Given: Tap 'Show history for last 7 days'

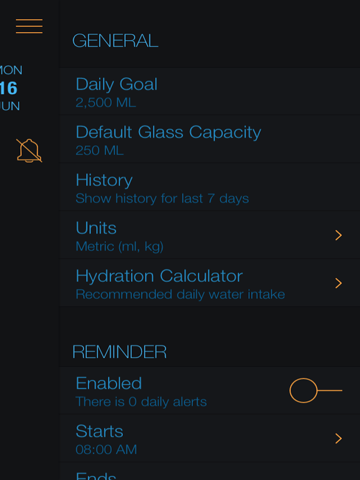Looking at the screenshot, I should tap(162, 199).
